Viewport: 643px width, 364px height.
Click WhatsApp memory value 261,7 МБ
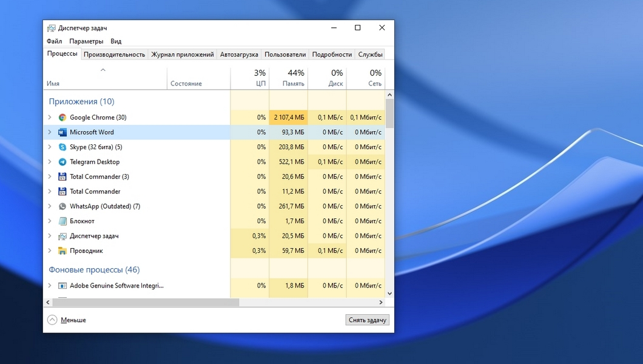point(292,206)
